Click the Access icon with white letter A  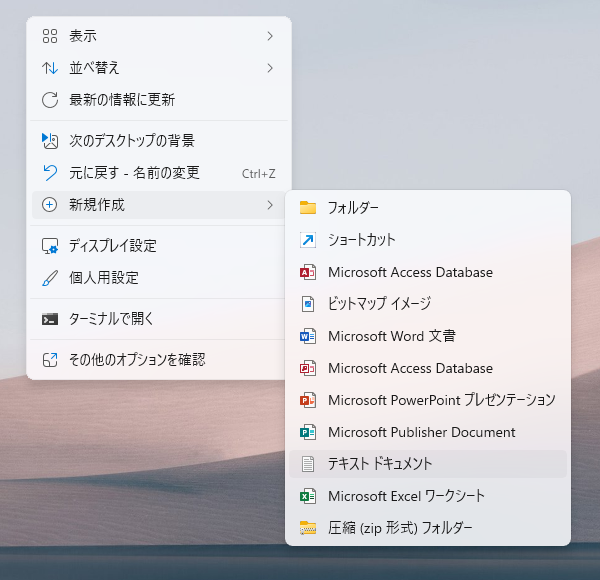pos(308,272)
